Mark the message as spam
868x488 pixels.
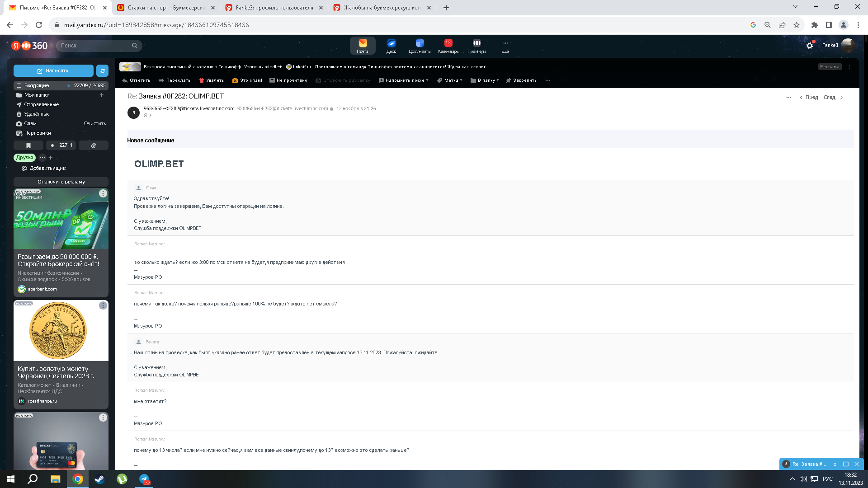pos(247,80)
